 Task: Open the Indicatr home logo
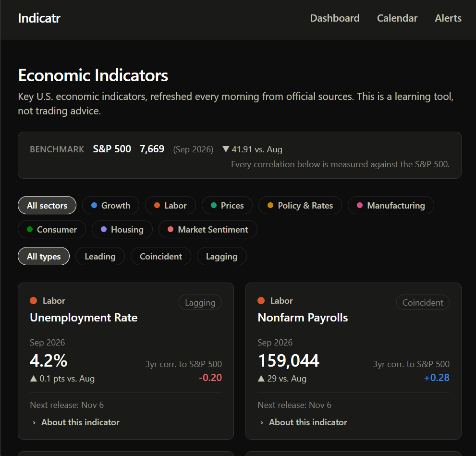[39, 18]
